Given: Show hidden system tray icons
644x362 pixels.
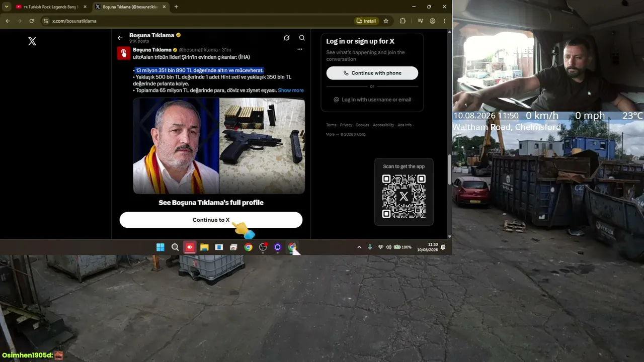Looking at the screenshot, I should pos(359,247).
